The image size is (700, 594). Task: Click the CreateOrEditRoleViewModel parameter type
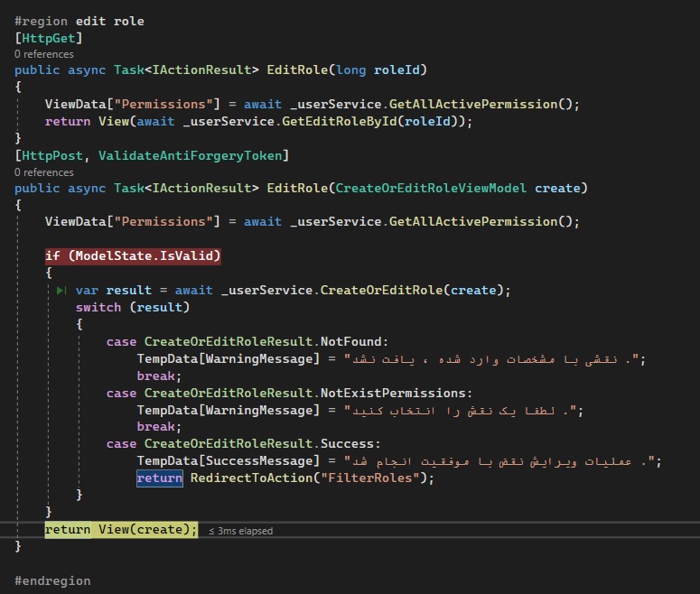click(x=431, y=189)
